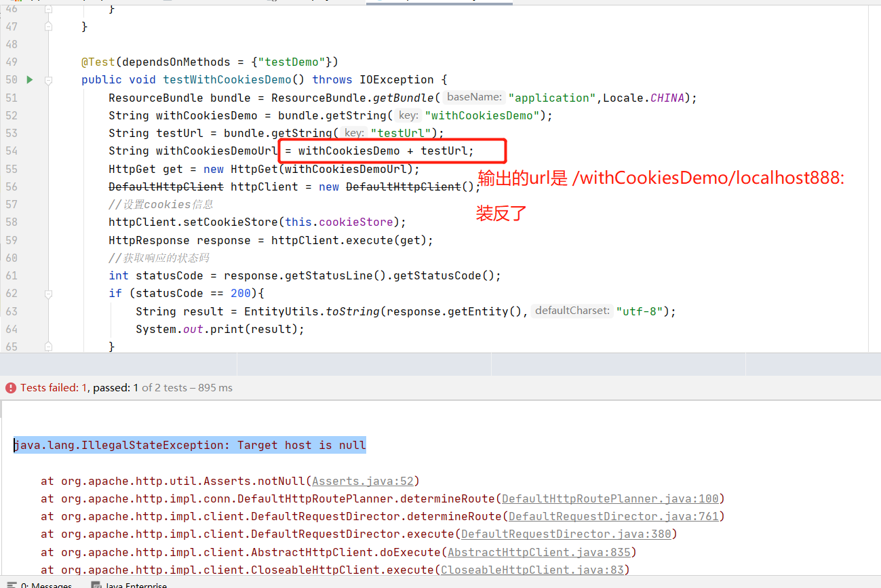Open the CloseableHttpClient.java:83 link
Image resolution: width=881 pixels, height=588 pixels.
click(533, 570)
